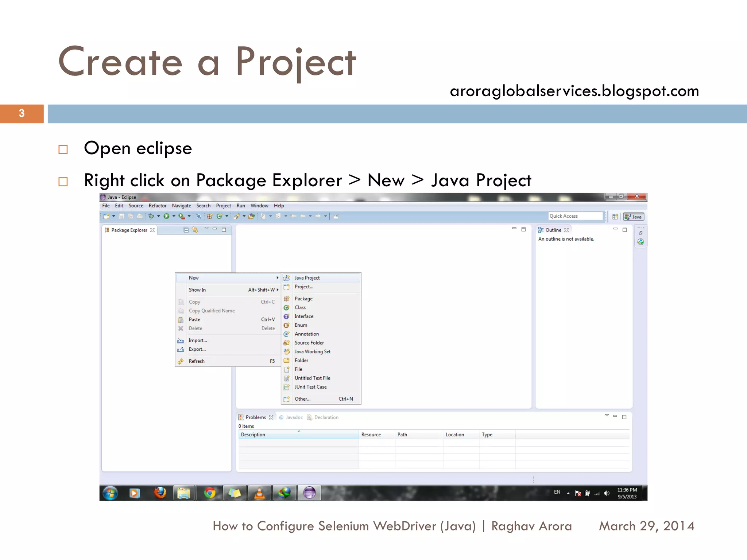Click Collapse All in Package Explorer

pos(186,230)
